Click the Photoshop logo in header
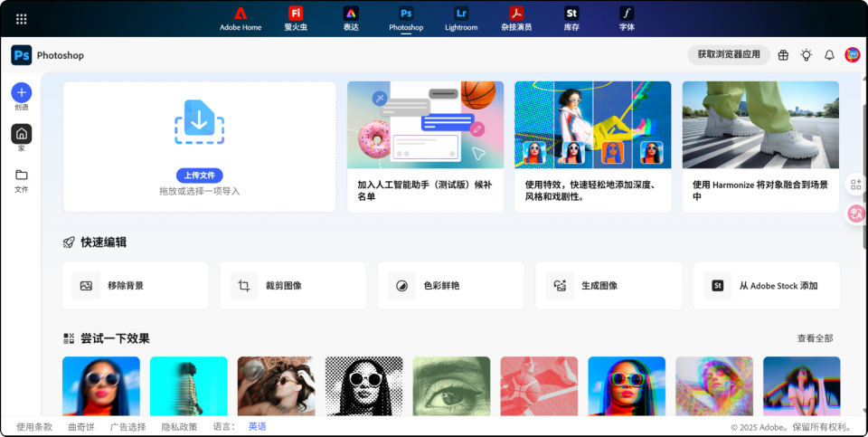This screenshot has height=437, width=868. point(22,55)
